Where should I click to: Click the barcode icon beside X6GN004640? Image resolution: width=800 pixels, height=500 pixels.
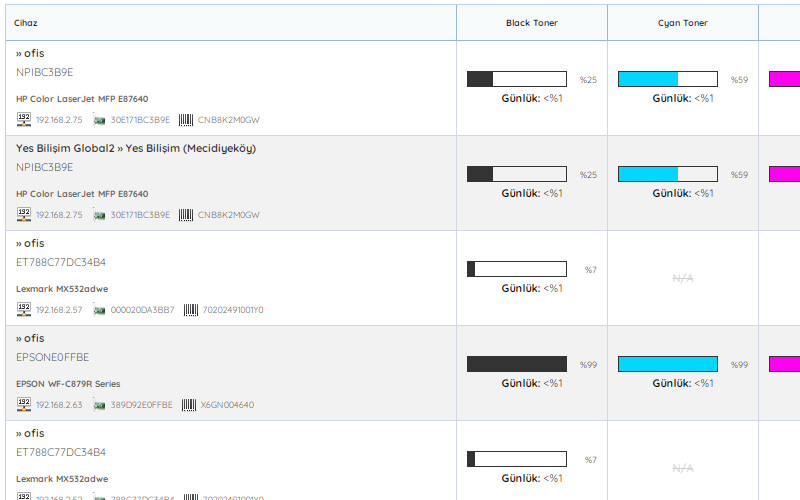188,404
